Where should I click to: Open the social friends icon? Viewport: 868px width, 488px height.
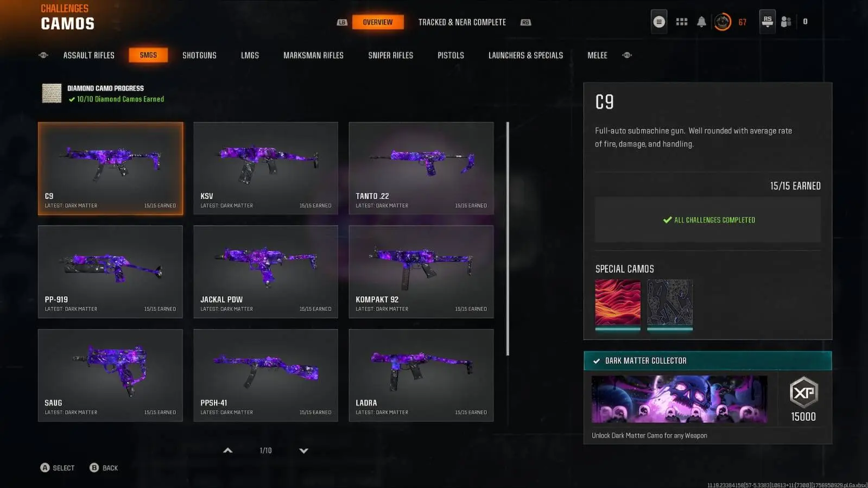785,22
